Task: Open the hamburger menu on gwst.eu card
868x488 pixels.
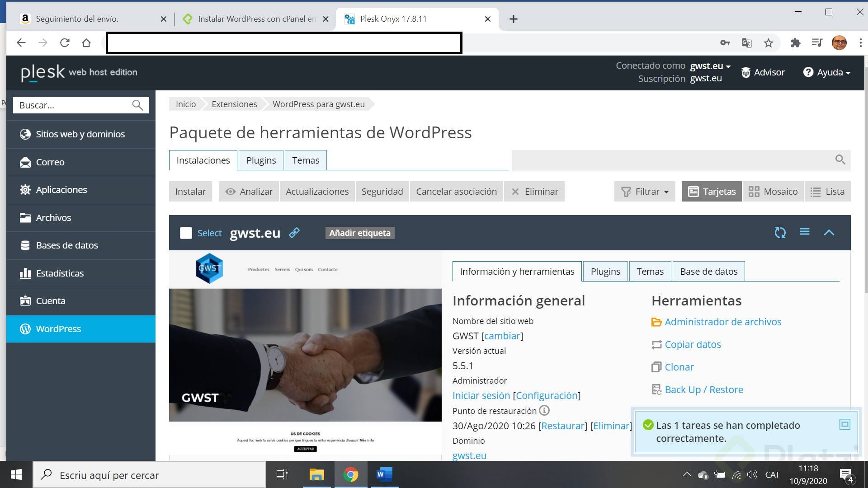Action: (804, 232)
